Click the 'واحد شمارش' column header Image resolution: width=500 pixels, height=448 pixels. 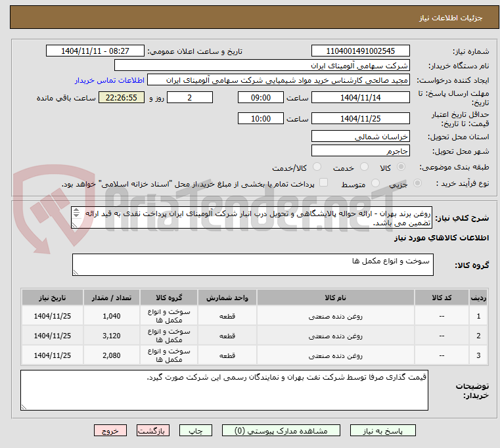[227, 298]
